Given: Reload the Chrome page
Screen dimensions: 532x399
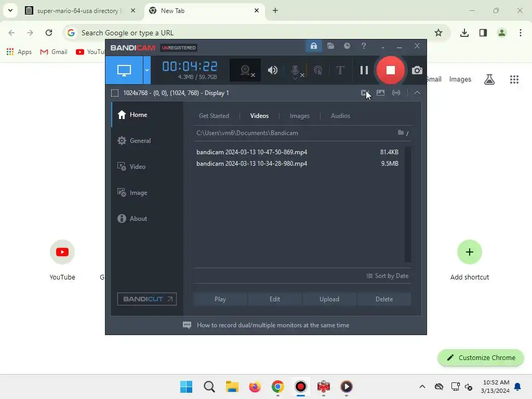Looking at the screenshot, I should pos(49,33).
